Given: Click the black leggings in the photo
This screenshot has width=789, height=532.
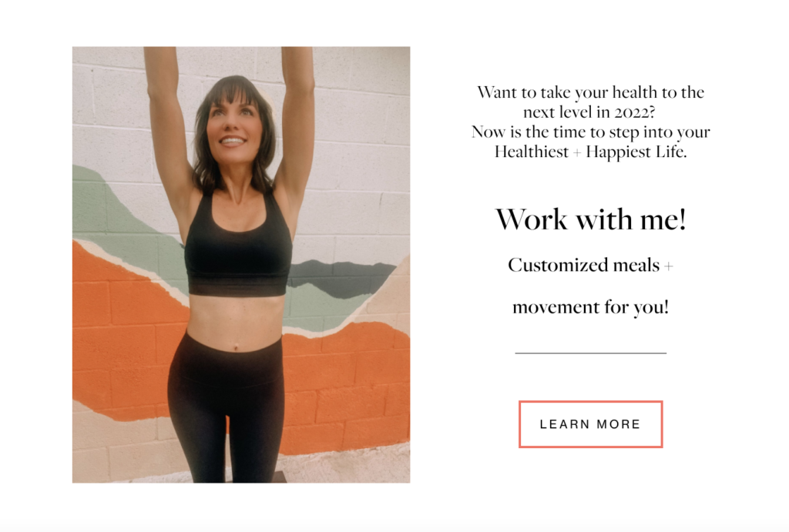Looking at the screenshot, I should [x=227, y=402].
